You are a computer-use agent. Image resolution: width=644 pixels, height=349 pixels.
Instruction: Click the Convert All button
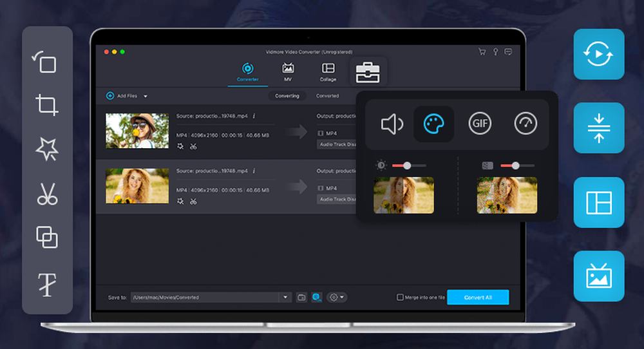click(x=478, y=297)
